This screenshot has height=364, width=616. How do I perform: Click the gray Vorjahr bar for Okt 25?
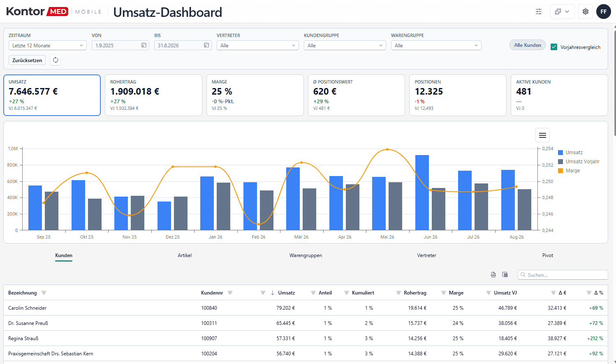tap(95, 214)
